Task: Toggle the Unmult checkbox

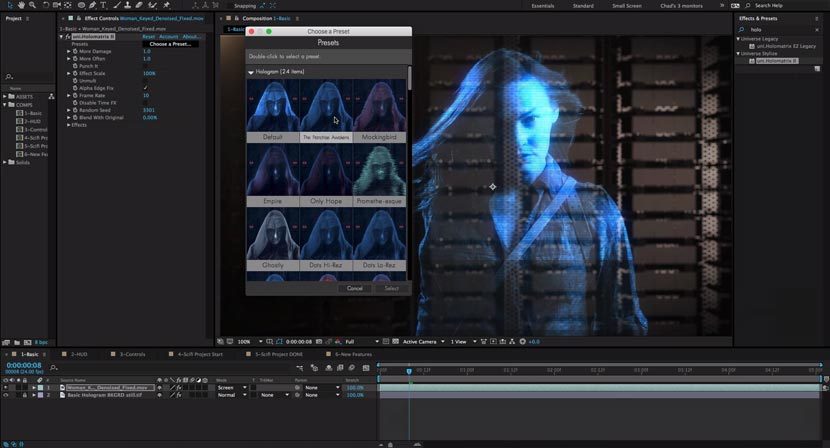Action: (146, 80)
